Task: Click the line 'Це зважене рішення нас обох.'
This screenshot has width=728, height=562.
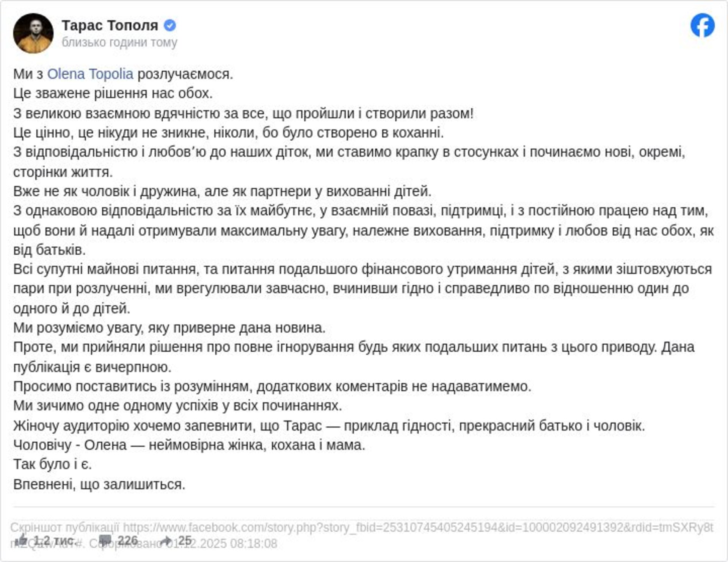Action: [x=113, y=93]
